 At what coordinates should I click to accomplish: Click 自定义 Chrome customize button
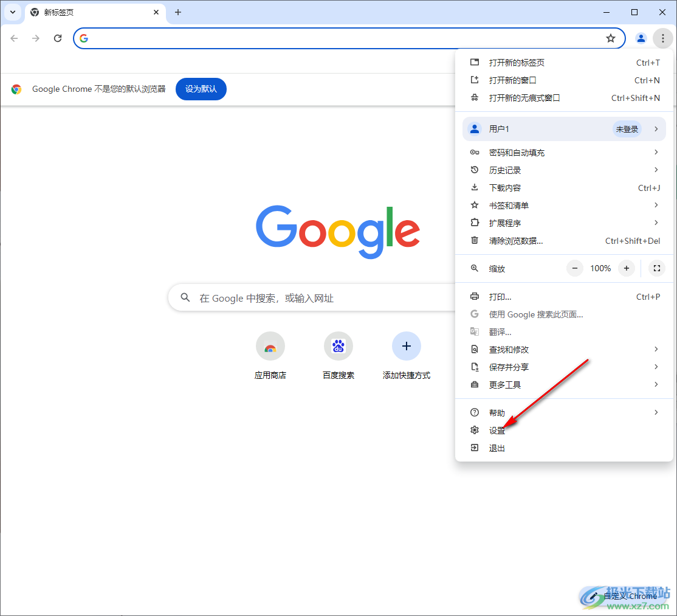[624, 597]
